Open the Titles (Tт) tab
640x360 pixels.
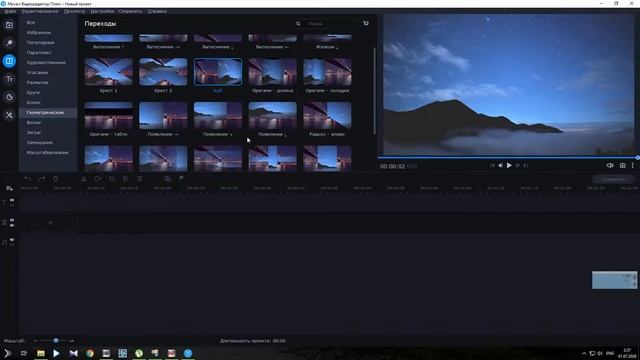click(9, 79)
